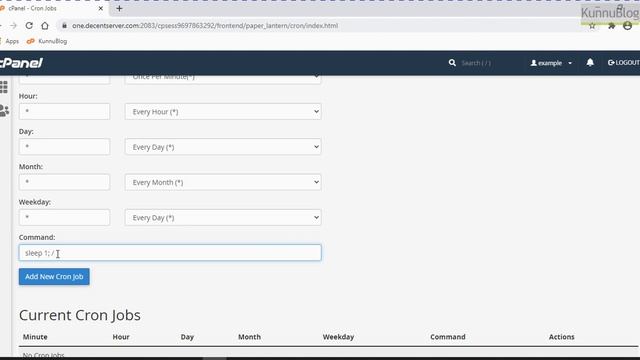Open the notifications bell
The image size is (640, 360).
click(590, 62)
